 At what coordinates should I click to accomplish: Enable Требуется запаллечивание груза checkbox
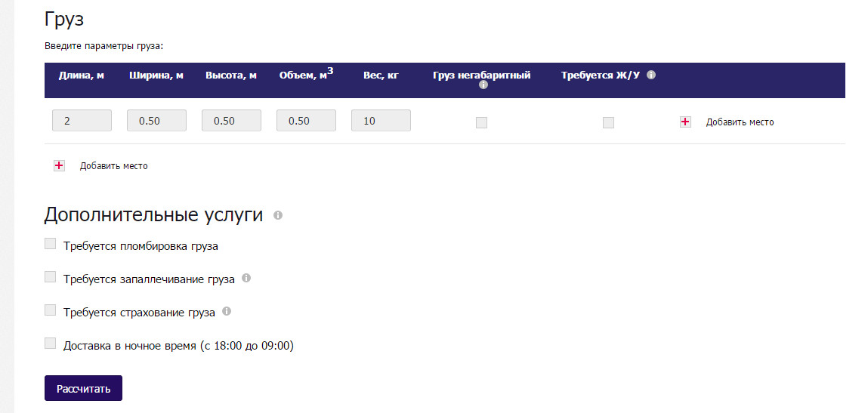(x=51, y=277)
